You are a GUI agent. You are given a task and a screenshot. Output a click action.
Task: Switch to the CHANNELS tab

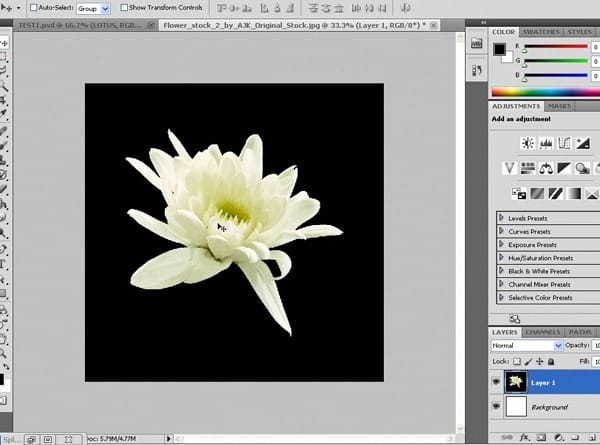coord(543,332)
